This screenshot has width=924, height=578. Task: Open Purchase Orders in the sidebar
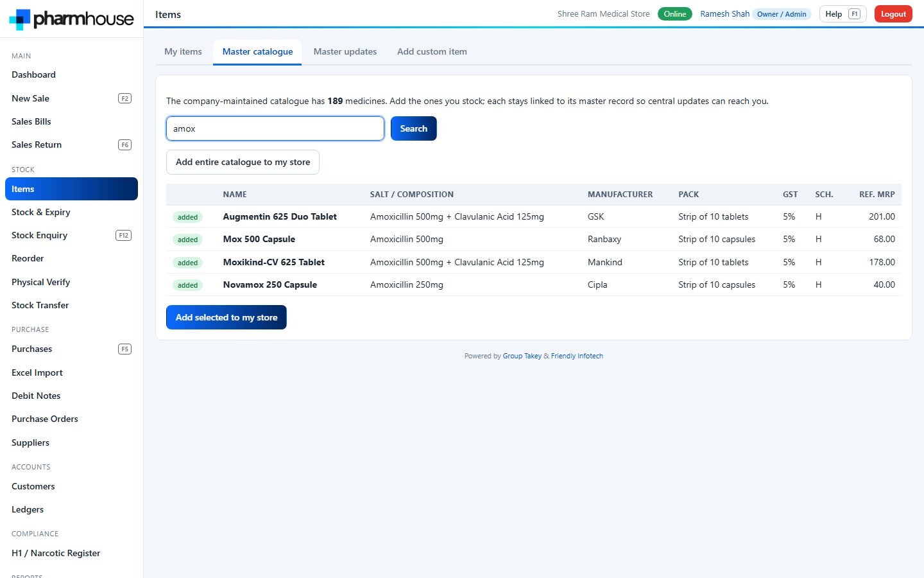(71, 419)
